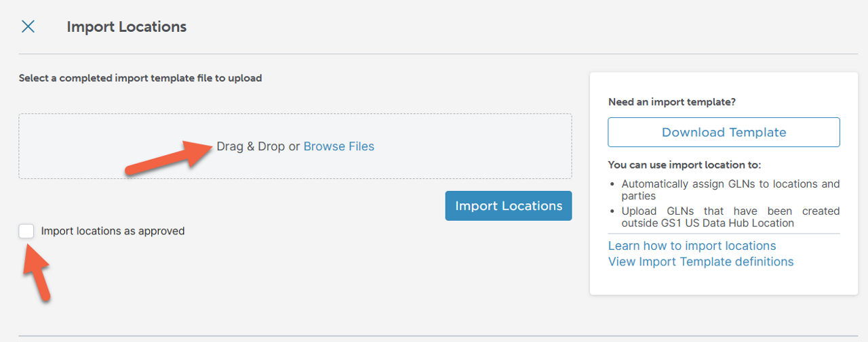Screen dimensions: 868x342
Task: Click the bullet dot before 'Automatically assign'
Action: click(x=613, y=184)
